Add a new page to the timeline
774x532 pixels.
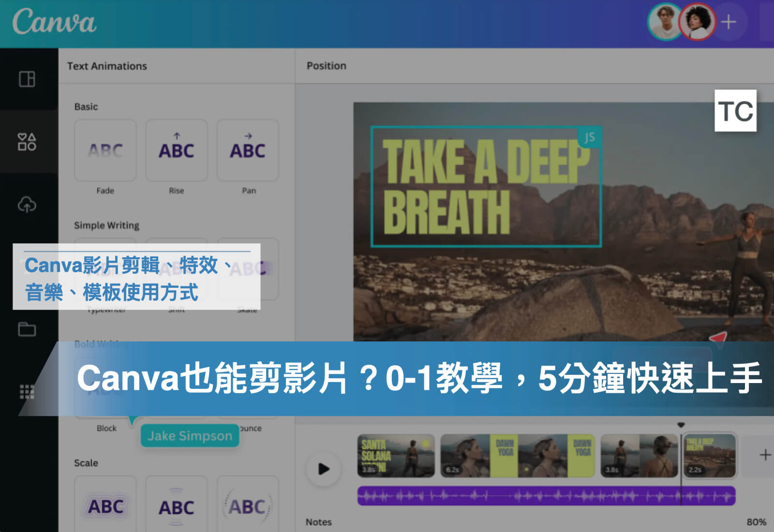(x=765, y=455)
